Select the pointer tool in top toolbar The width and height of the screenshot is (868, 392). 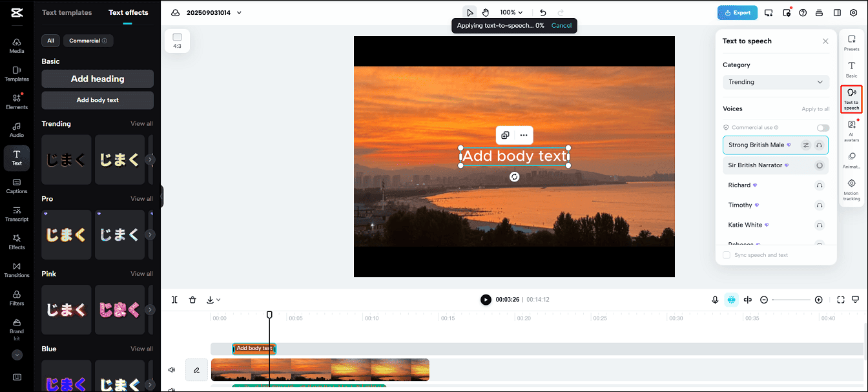(x=470, y=12)
